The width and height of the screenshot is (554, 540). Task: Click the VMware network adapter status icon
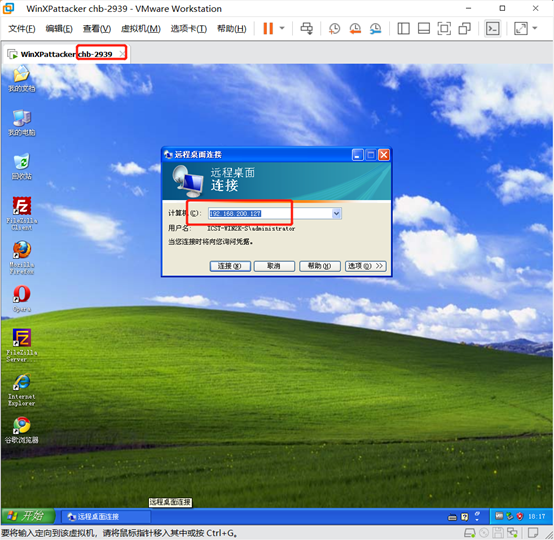click(512, 533)
